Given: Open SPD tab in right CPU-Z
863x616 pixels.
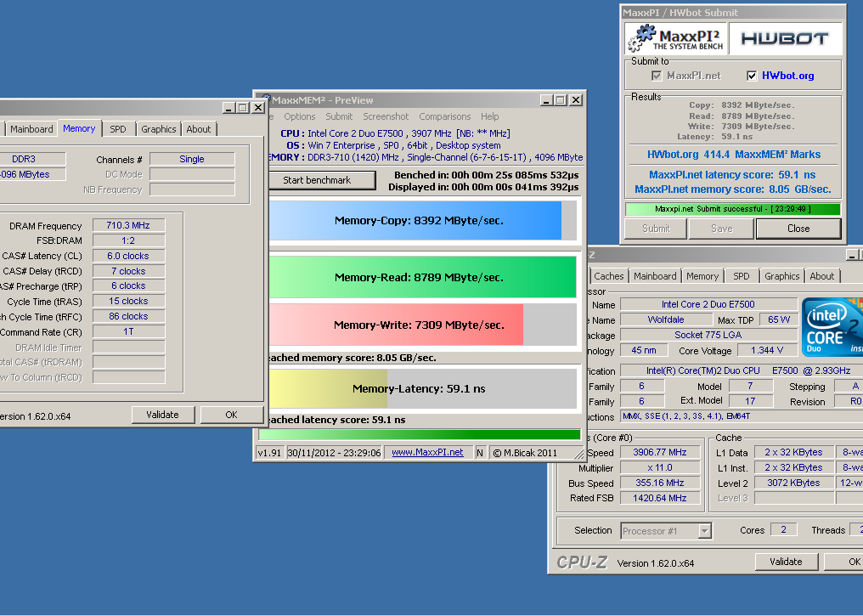Looking at the screenshot, I should point(742,276).
